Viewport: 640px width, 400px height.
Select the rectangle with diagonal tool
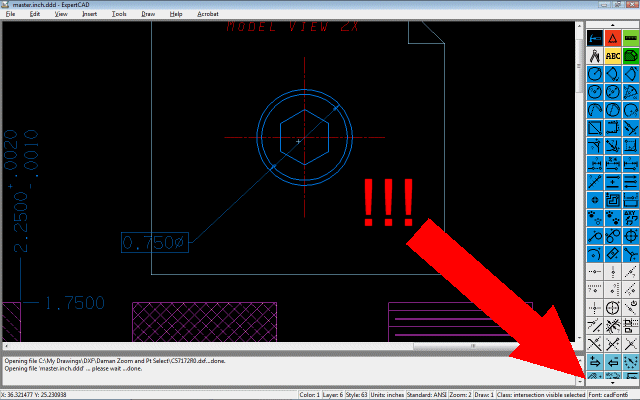pyautogui.click(x=595, y=128)
